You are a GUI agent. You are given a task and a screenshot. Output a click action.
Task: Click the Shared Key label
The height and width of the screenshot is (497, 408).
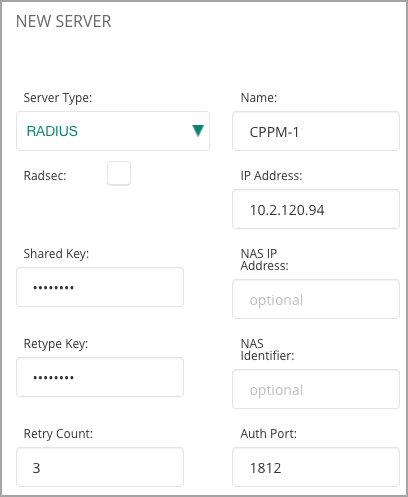click(x=56, y=254)
